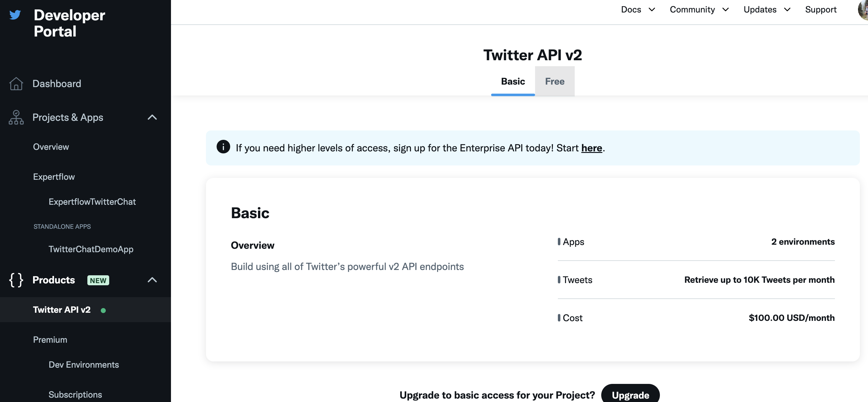This screenshot has width=868, height=402.
Task: Select TwitterChatDemoApp under Standalone Apps
Action: (91, 249)
